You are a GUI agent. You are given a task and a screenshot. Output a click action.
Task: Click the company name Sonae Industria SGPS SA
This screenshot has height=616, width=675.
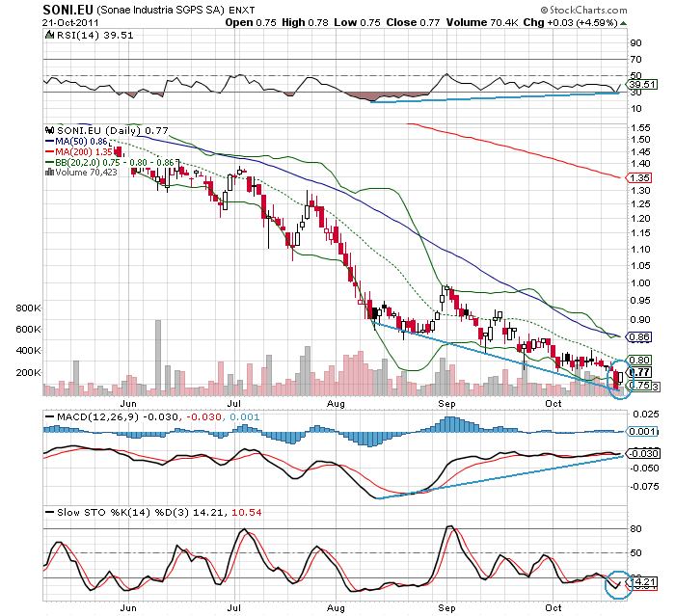[161, 10]
